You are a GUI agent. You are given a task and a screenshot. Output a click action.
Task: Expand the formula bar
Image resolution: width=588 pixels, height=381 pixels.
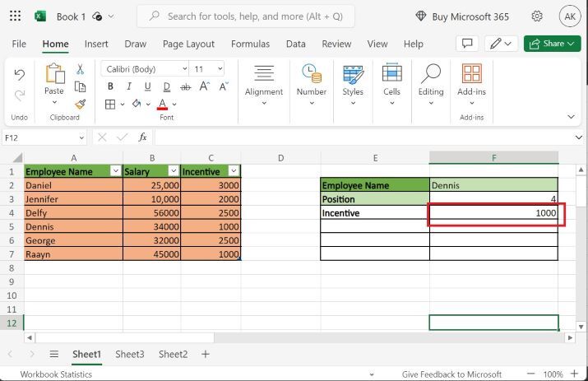click(x=578, y=137)
